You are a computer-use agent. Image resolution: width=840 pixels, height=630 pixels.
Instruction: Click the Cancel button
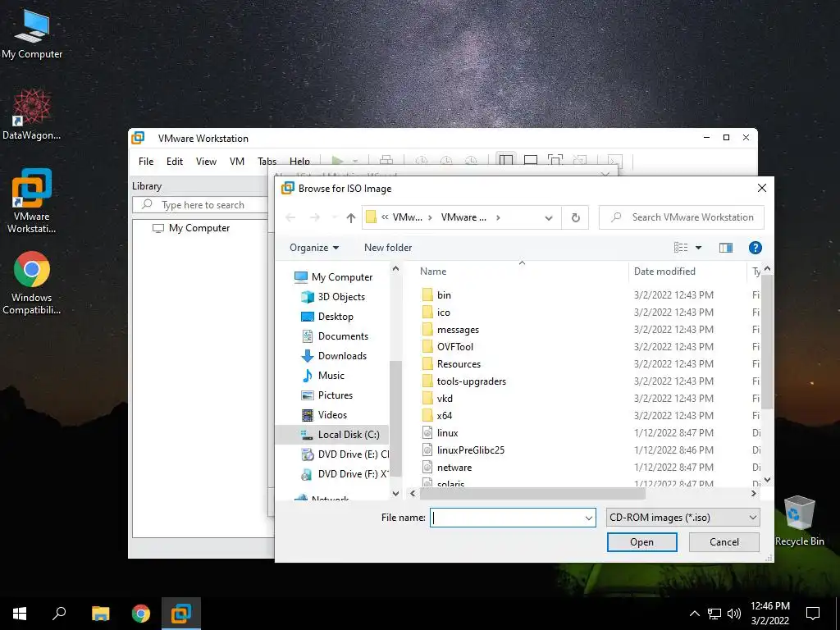coord(724,542)
